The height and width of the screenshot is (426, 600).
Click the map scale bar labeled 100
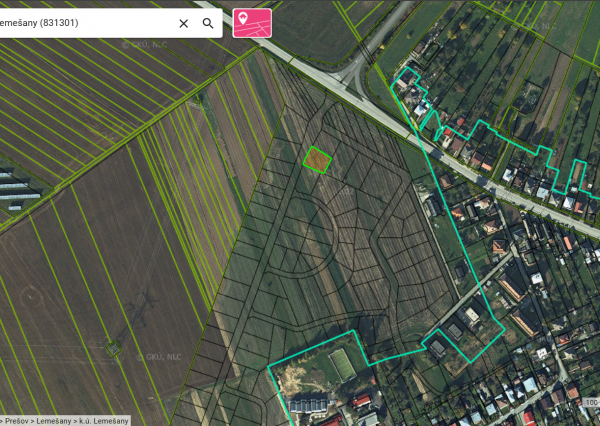[591, 404]
